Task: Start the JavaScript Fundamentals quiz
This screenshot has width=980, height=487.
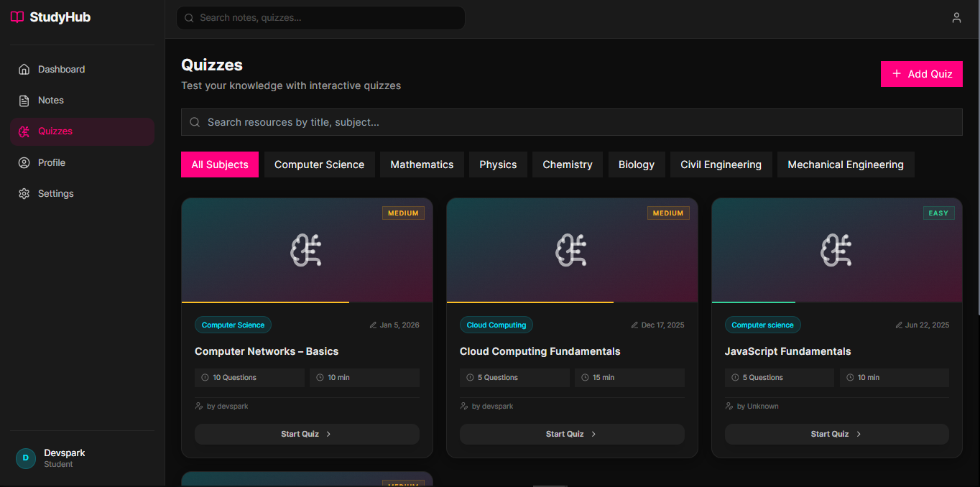Action: (836, 434)
